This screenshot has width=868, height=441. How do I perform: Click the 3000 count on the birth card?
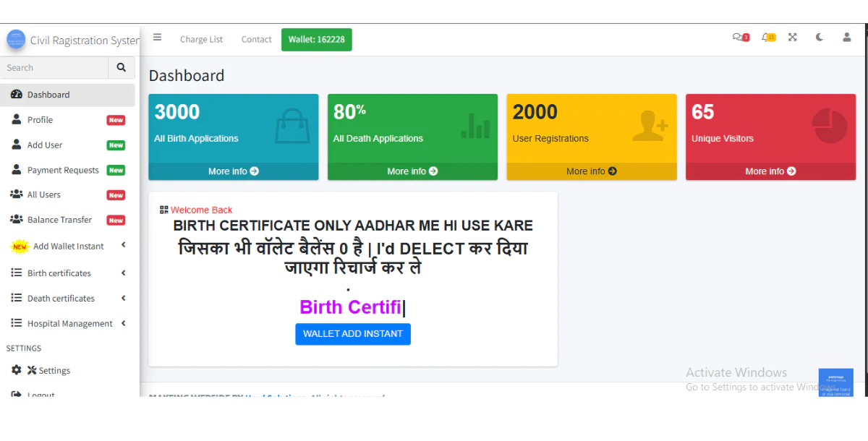(177, 112)
